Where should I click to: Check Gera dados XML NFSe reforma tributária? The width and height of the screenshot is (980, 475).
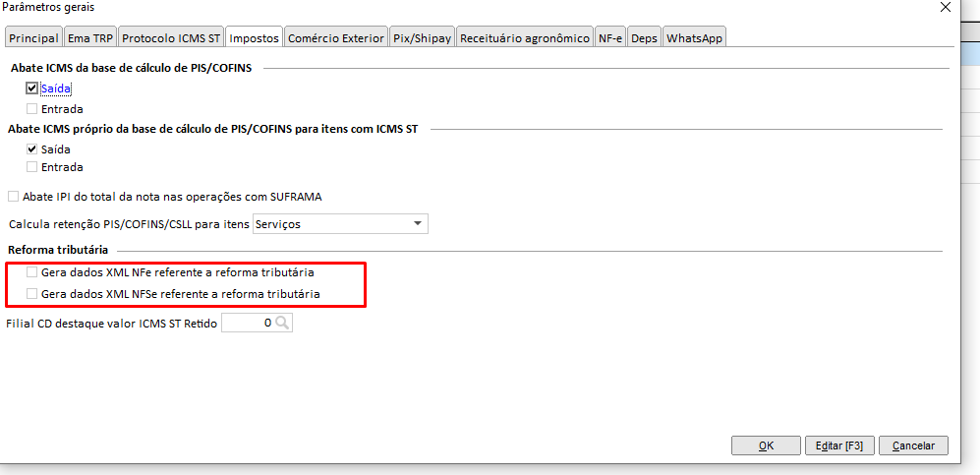point(32,294)
